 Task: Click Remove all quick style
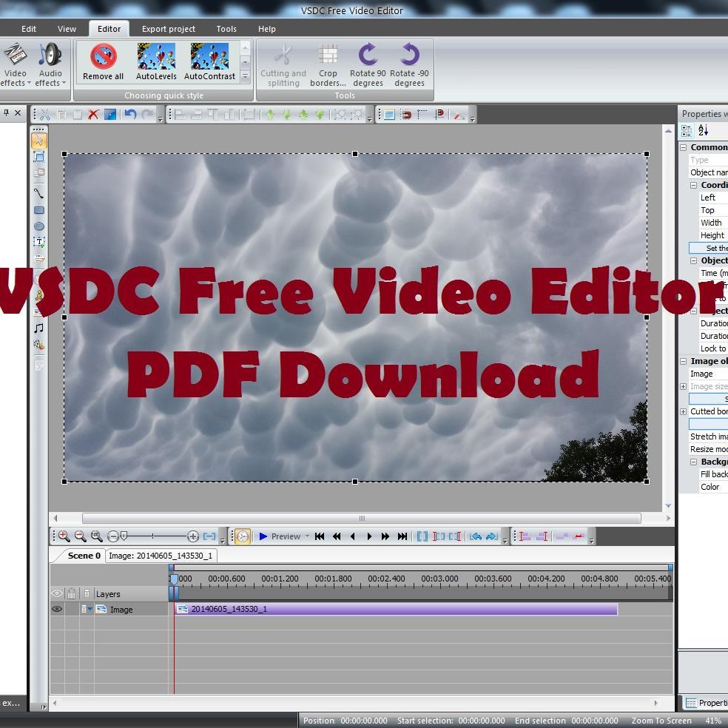coord(103,62)
